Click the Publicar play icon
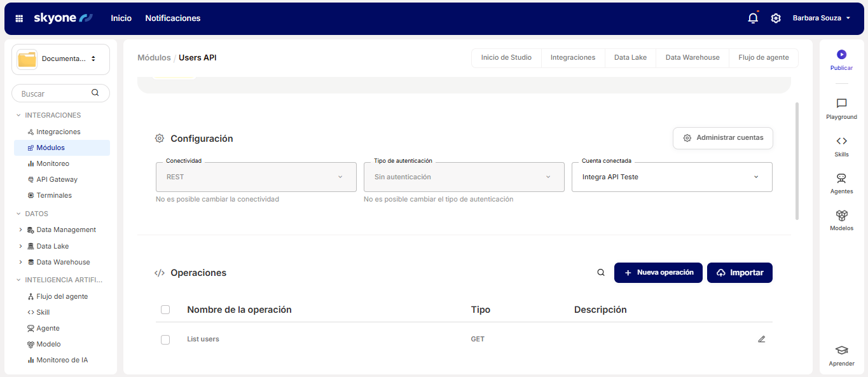The height and width of the screenshot is (377, 868). tap(841, 55)
